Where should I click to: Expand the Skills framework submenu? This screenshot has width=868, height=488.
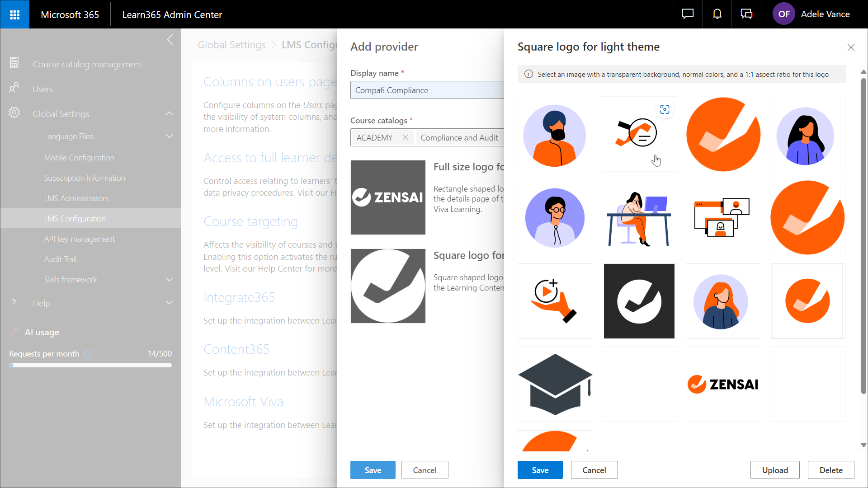[170, 280]
